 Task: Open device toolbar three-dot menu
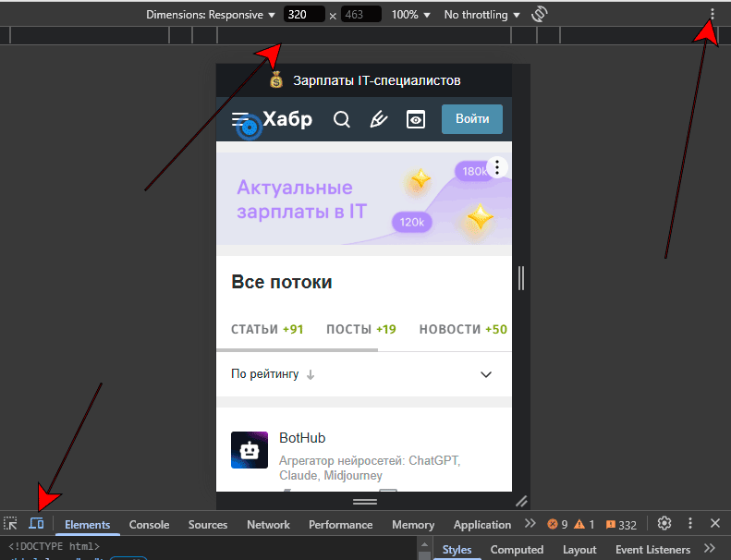point(712,15)
